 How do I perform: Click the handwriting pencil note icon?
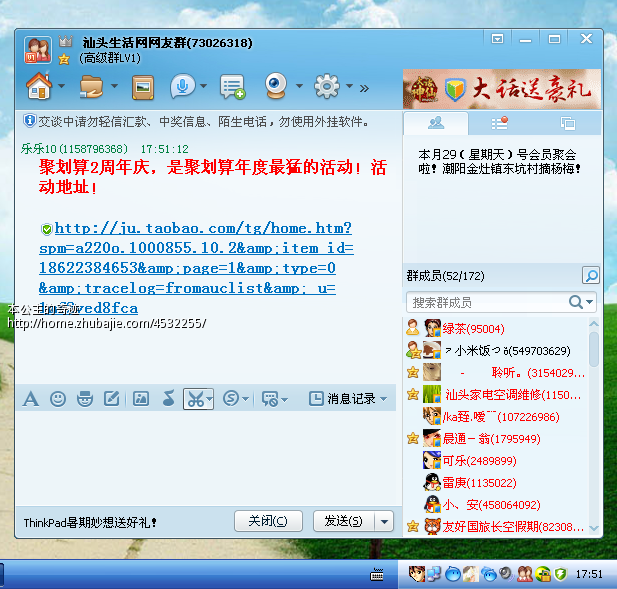(x=111, y=399)
